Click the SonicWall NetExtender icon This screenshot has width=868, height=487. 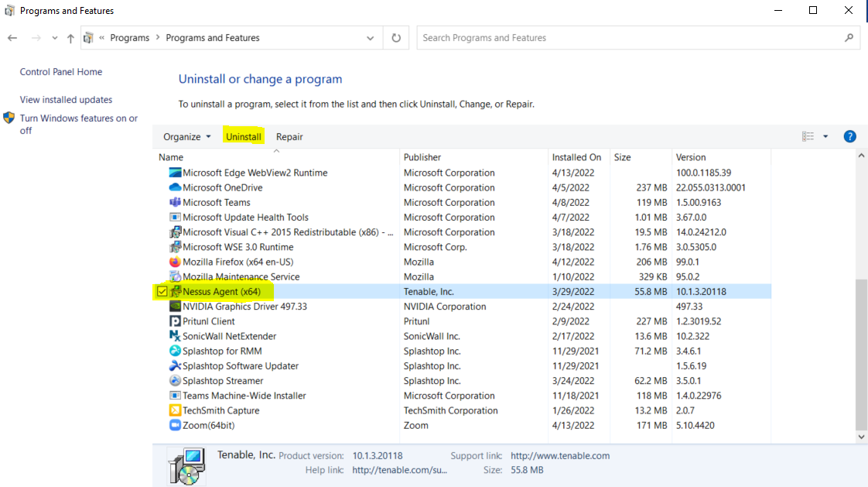coord(175,336)
